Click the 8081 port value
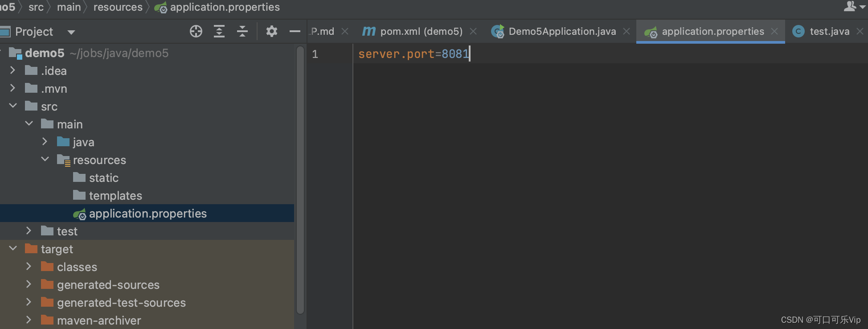This screenshot has width=868, height=329. click(455, 54)
